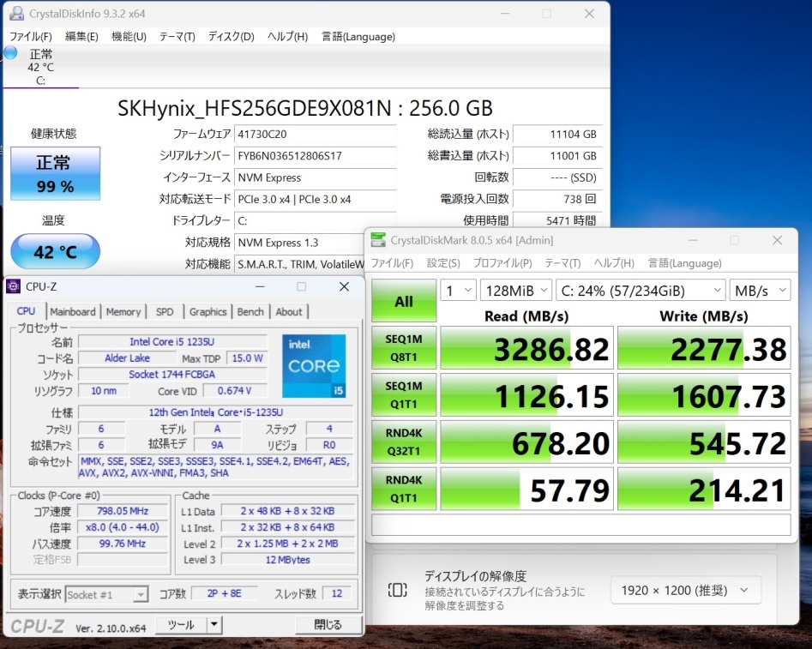This screenshot has width=812, height=649.
Task: Open the target drive dropdown showing C: 24%
Action: [x=640, y=291]
